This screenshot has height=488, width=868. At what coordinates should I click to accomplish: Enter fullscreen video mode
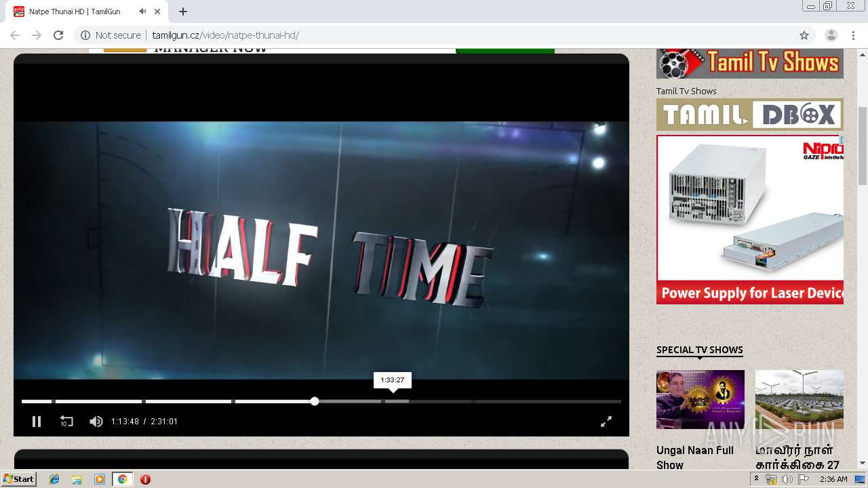606,422
